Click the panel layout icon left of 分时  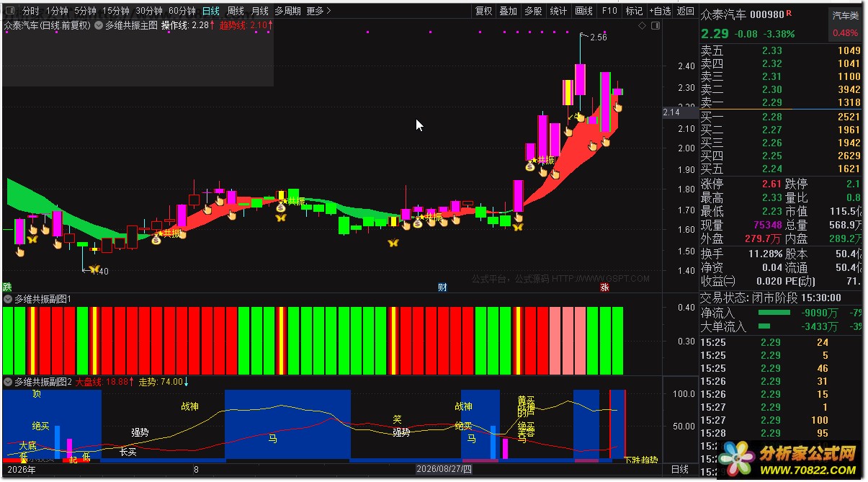click(9, 11)
